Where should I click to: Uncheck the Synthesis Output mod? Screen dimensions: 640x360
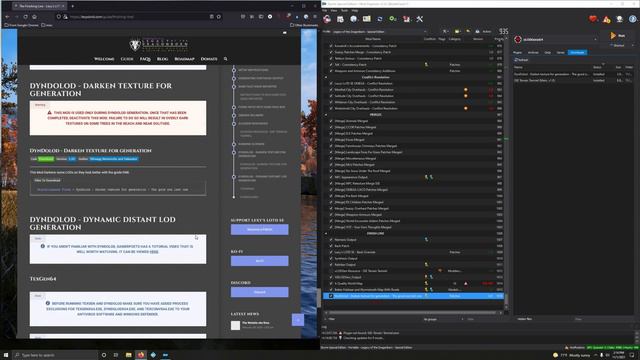point(331,258)
